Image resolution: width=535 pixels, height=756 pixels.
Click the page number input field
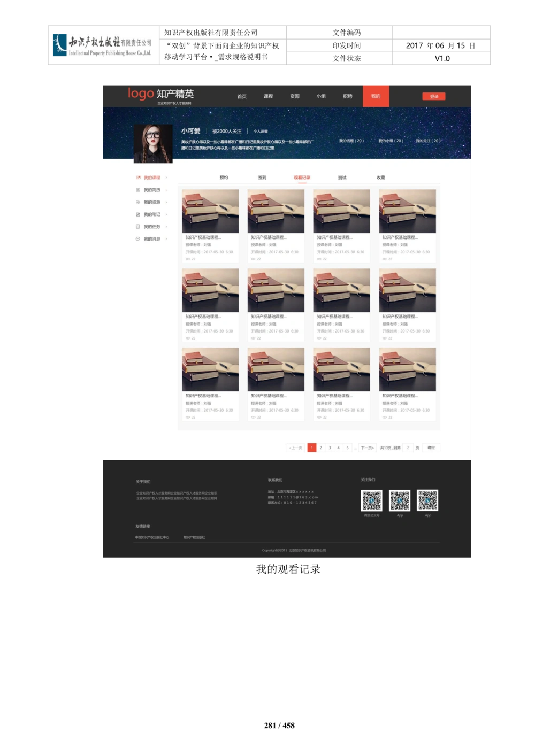[x=408, y=448]
